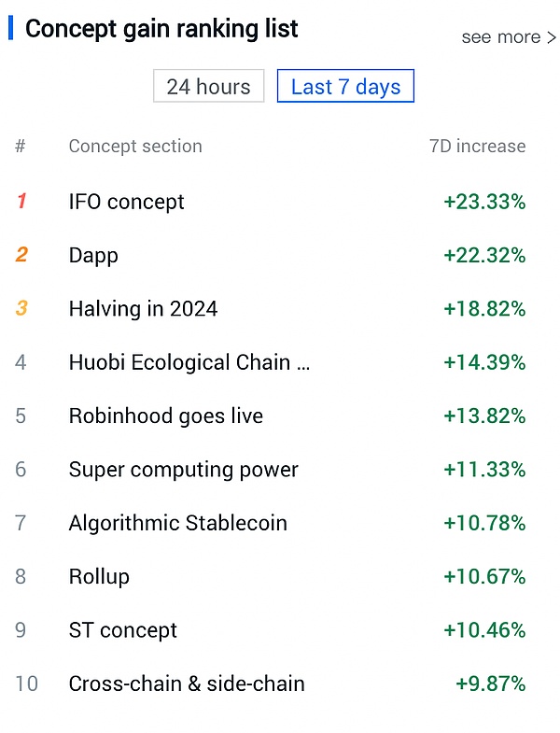Select the ST concept entry

point(123,630)
